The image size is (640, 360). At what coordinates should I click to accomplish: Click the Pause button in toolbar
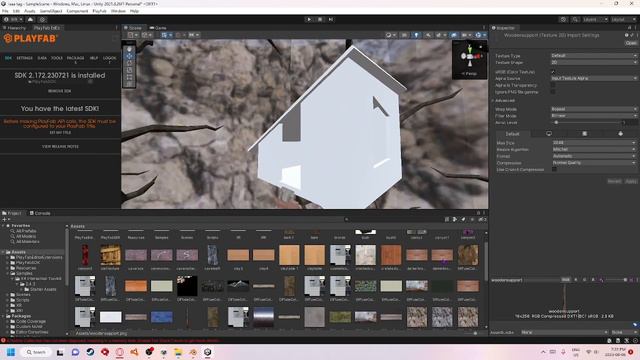click(x=320, y=19)
